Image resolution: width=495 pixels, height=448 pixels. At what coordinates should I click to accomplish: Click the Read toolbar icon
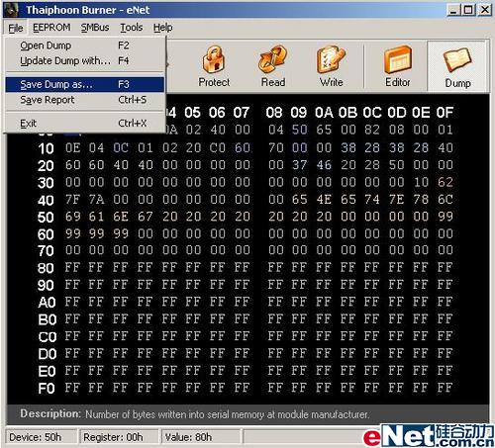point(272,60)
